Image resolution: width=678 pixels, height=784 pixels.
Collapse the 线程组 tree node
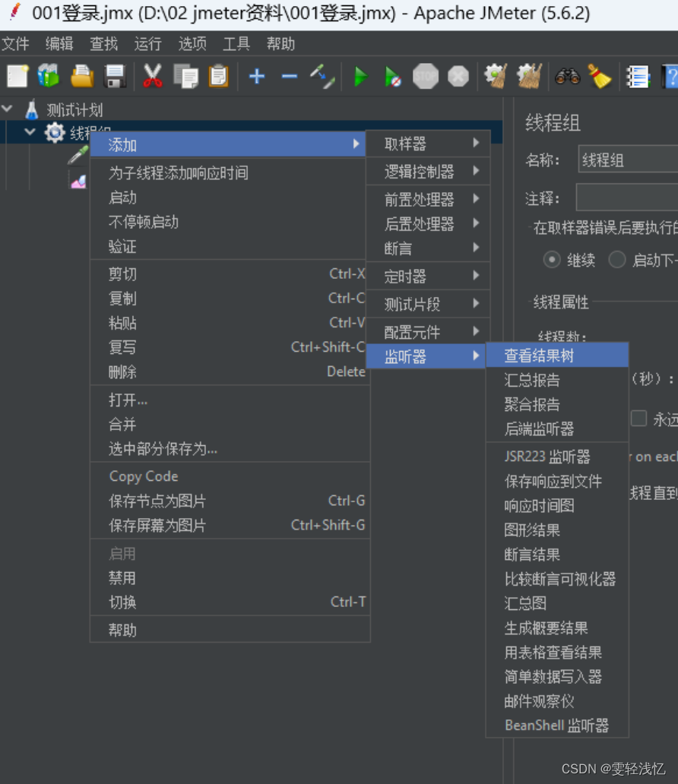(x=29, y=131)
